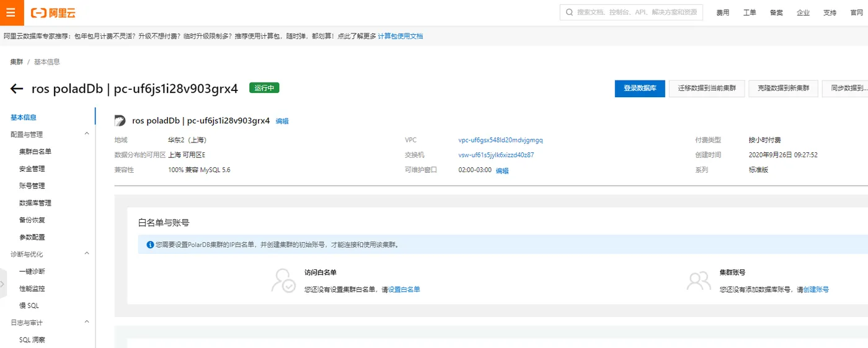Click the 创建账号 link
Viewport: 868px width, 348px height.
click(x=816, y=289)
